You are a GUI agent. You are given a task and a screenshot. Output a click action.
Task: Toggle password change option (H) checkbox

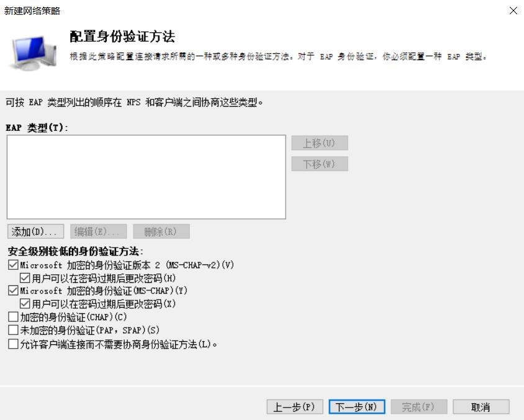(x=25, y=278)
